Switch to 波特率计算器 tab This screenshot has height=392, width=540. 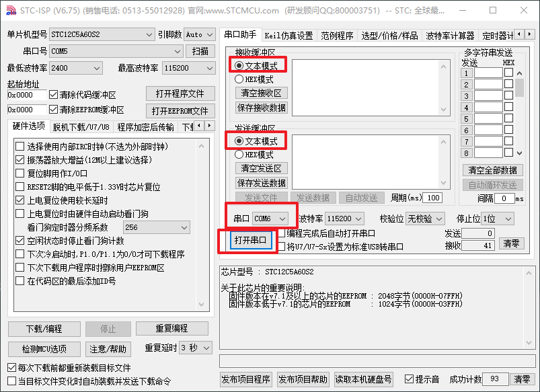click(x=450, y=36)
